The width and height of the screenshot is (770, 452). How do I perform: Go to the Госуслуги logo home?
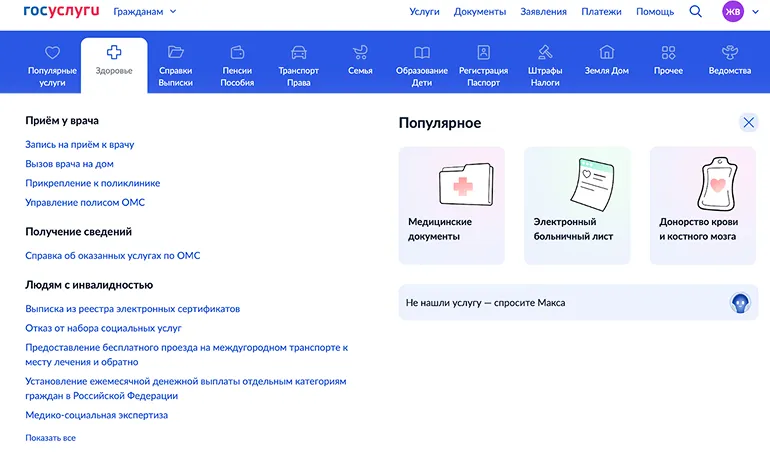click(61, 11)
